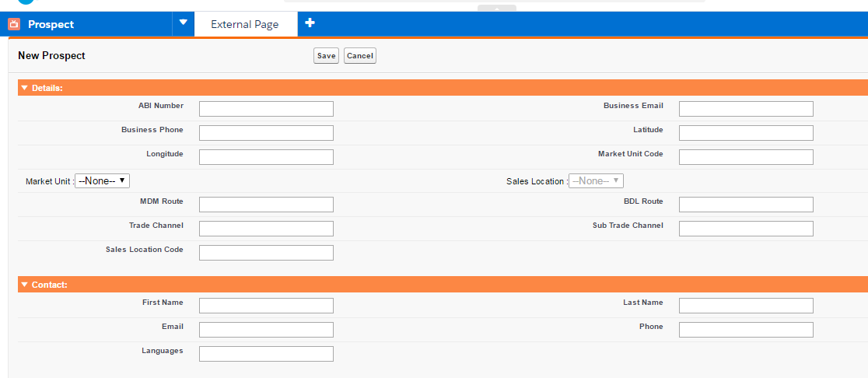The image size is (868, 378).
Task: Select the Market Unit Code field
Action: coord(746,156)
